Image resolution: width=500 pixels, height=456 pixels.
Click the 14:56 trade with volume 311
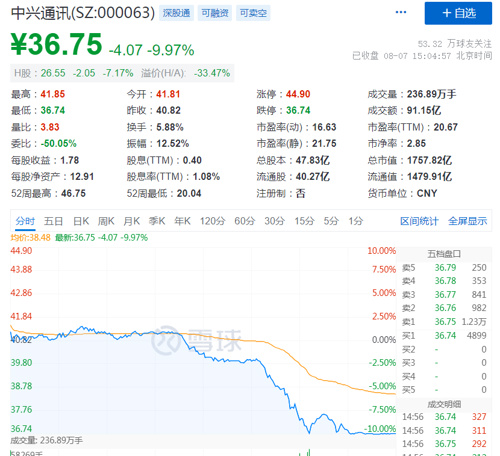[x=444, y=431]
